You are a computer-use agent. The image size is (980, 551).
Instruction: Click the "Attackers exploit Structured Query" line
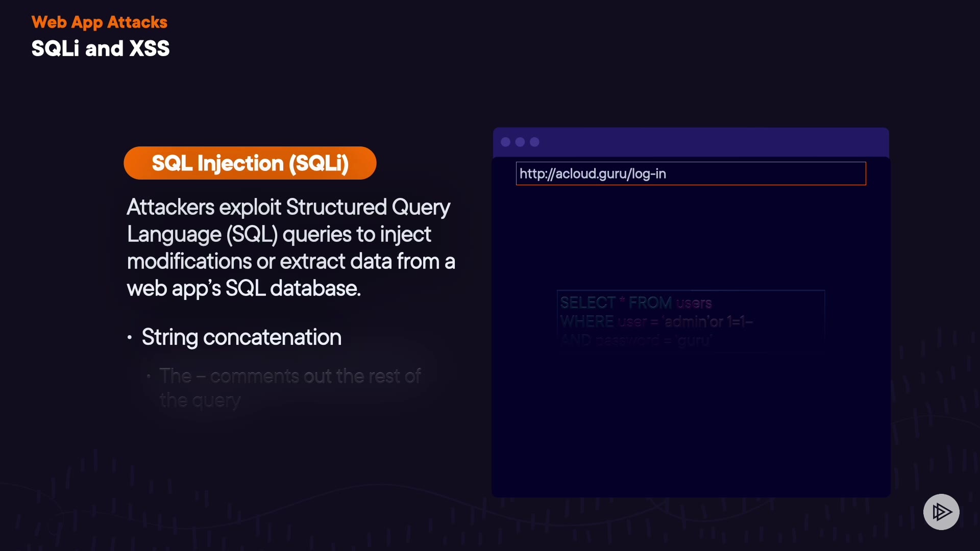(x=288, y=207)
